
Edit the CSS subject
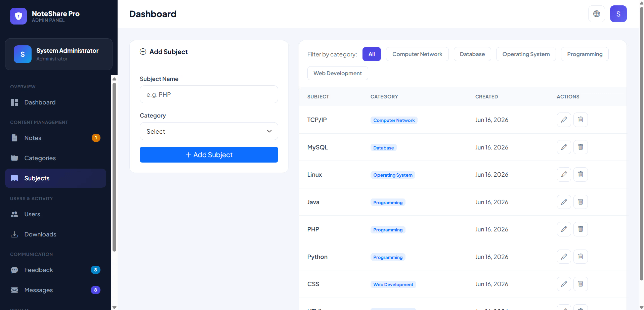(564, 284)
